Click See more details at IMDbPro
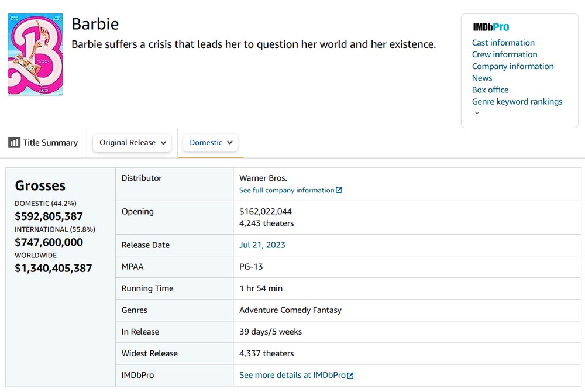Image resolution: width=585 pixels, height=392 pixels. point(292,375)
